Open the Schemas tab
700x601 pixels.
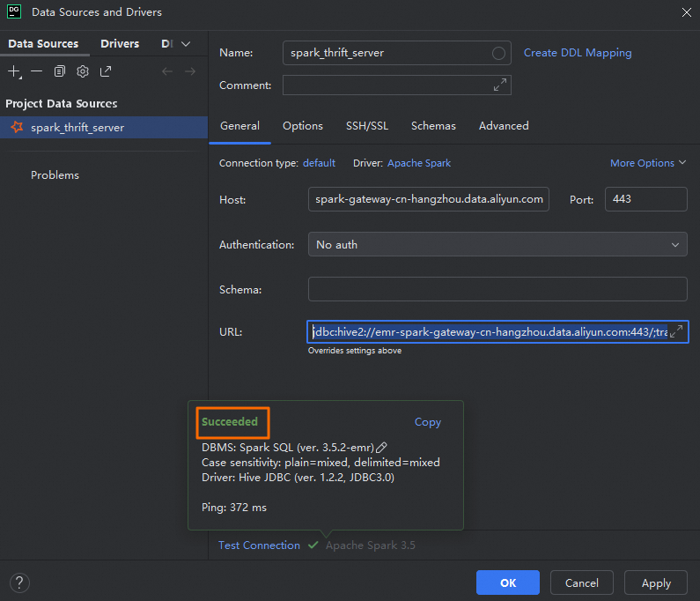pos(433,126)
